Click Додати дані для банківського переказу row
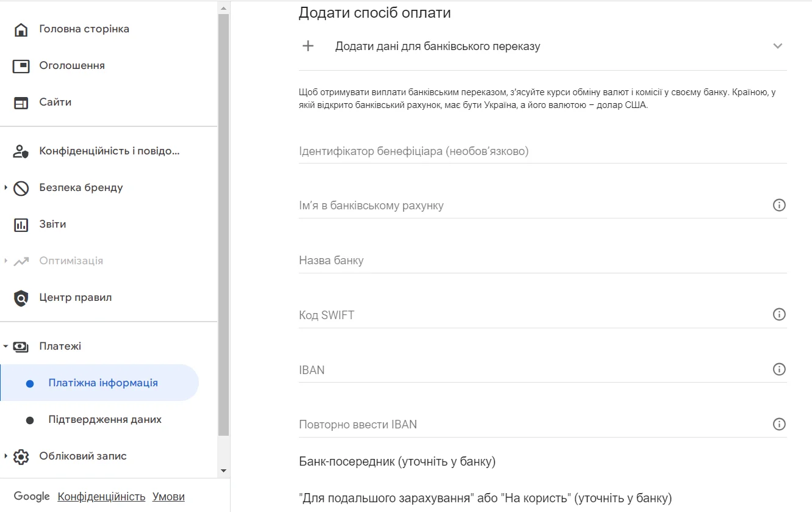This screenshot has height=512, width=812. tap(542, 46)
